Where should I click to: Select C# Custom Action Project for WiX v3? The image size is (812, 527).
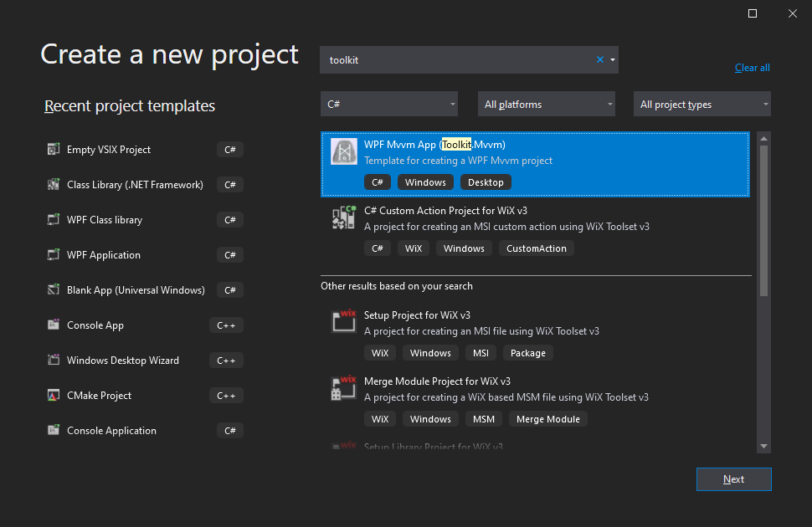(535, 230)
